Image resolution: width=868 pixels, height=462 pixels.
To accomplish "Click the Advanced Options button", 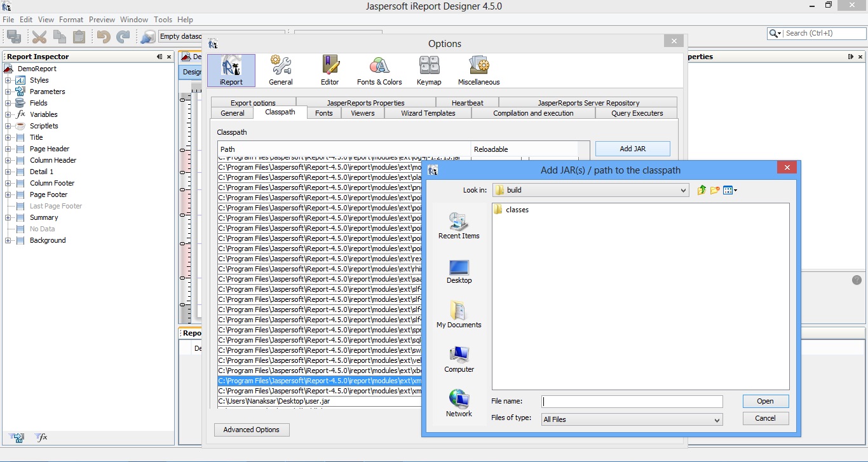I will (252, 430).
